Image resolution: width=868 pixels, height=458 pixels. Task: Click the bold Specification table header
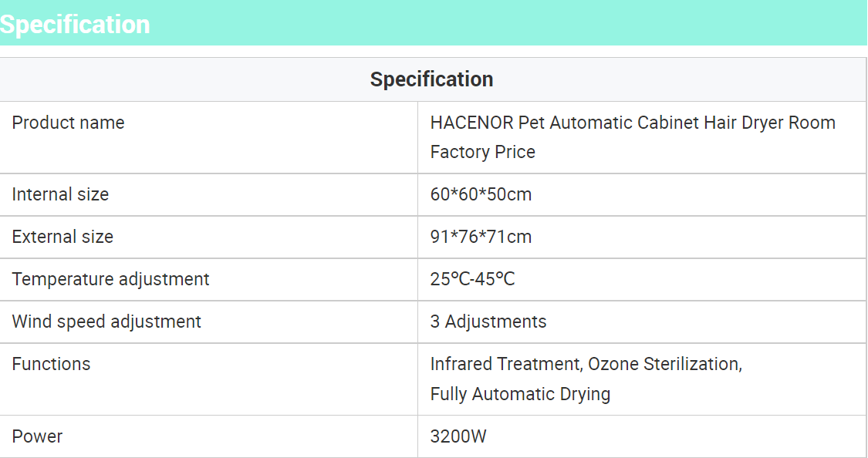point(432,79)
